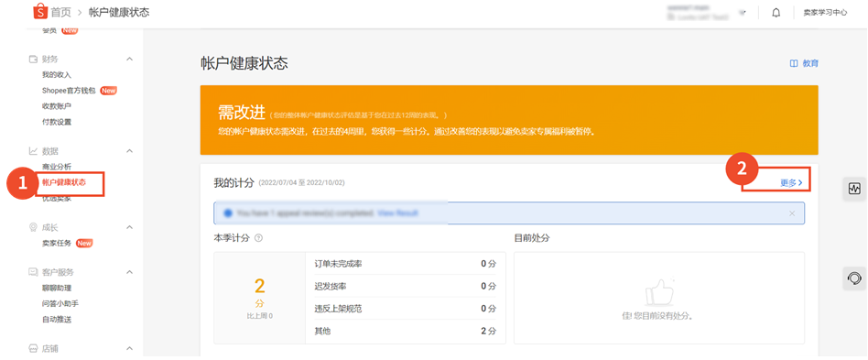The image size is (868, 360).
Task: Click the 财务 wallet icon
Action: click(33, 59)
